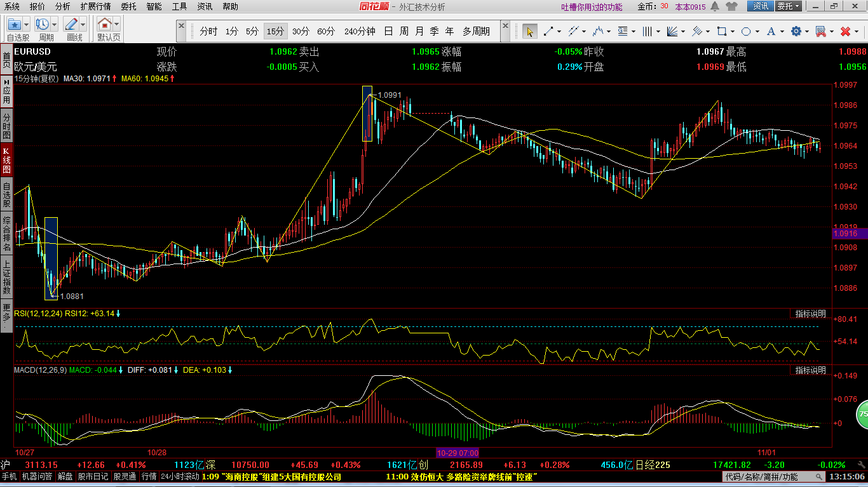
Task: Open the 吐槽你用过的功能 link
Action: 592,7
